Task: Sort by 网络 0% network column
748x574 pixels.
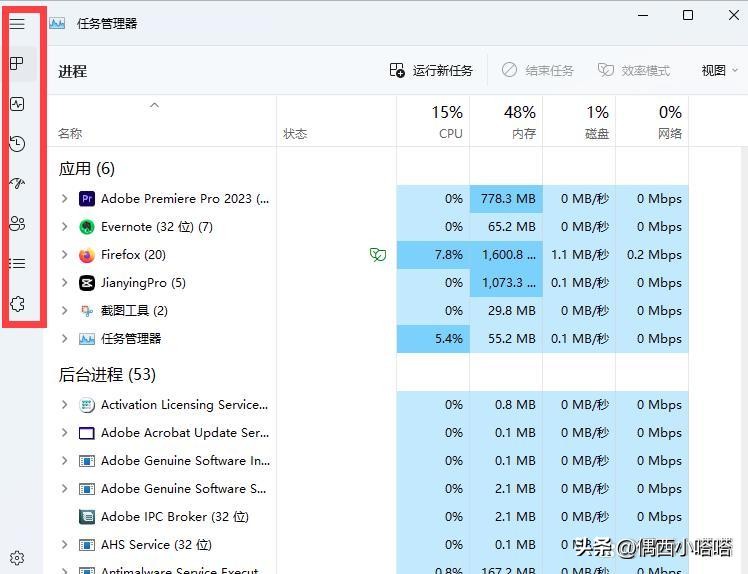Action: 652,122
